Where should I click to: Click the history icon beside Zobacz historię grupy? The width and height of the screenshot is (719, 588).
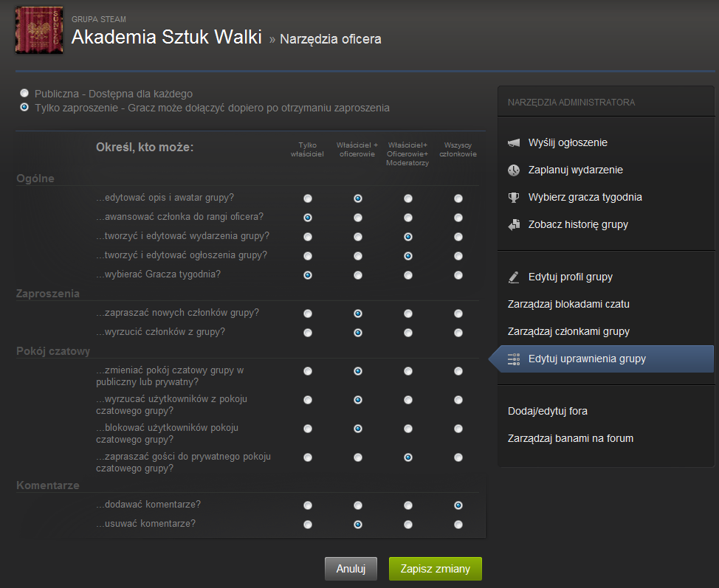515,225
